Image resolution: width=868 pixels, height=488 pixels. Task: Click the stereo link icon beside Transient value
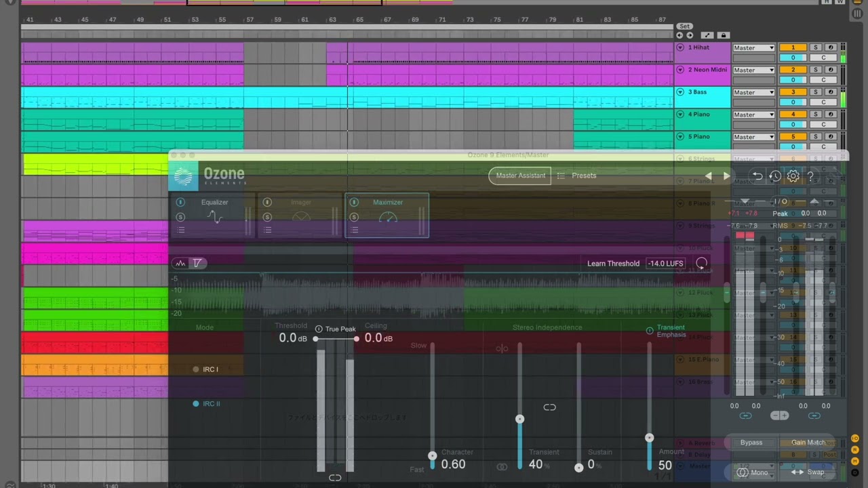tap(502, 466)
